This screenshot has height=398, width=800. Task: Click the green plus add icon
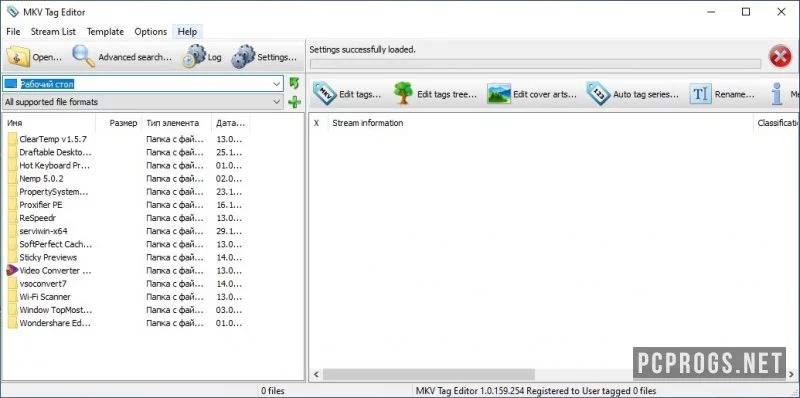(x=294, y=102)
